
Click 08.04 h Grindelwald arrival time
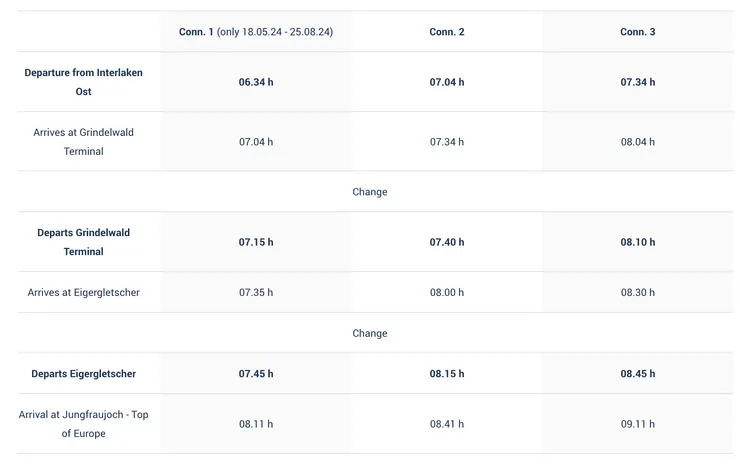(637, 142)
